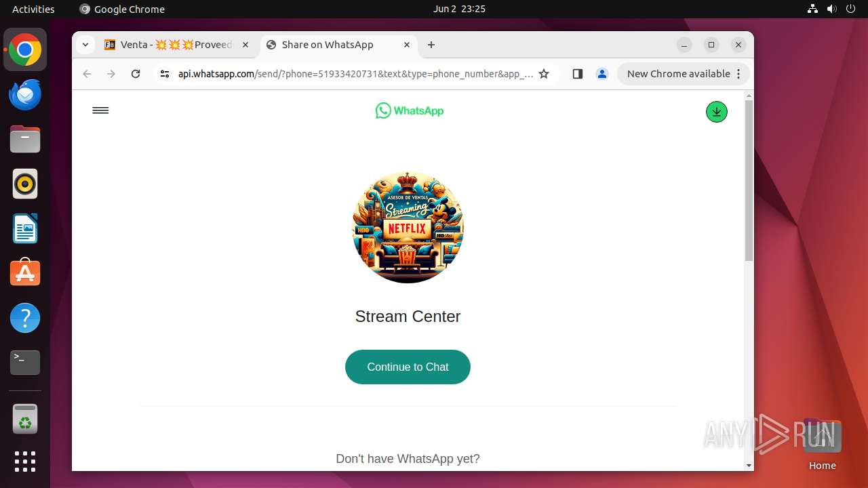Image resolution: width=868 pixels, height=488 pixels.
Task: Open the Chrome profile avatar
Action: click(601, 74)
